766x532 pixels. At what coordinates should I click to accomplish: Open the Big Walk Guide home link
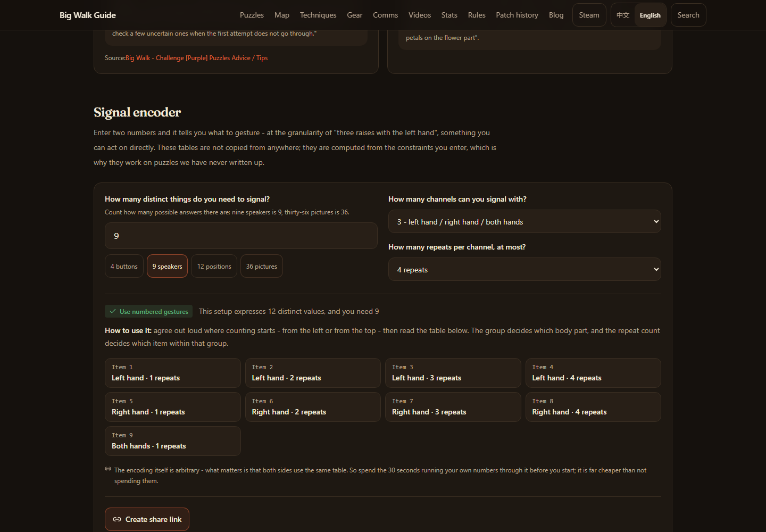(x=88, y=15)
